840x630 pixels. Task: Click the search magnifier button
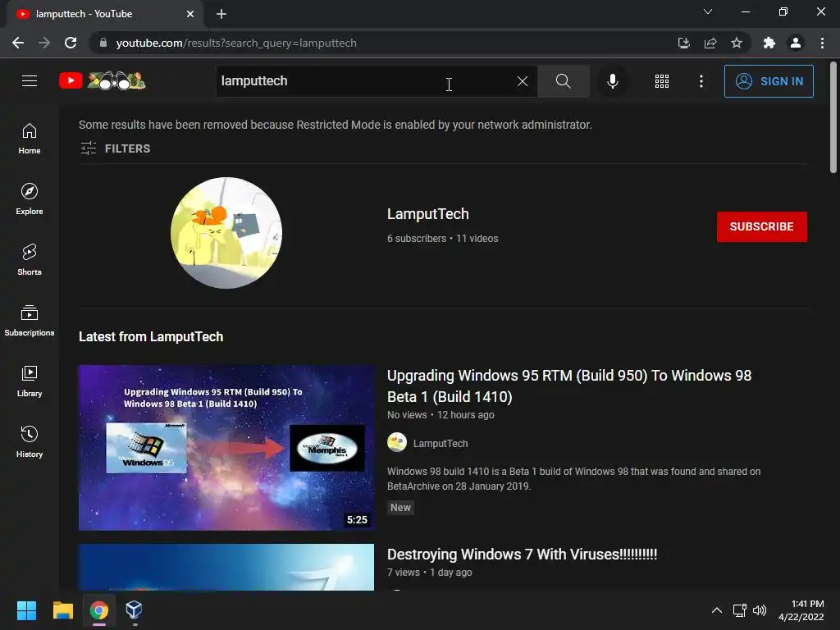coord(563,81)
